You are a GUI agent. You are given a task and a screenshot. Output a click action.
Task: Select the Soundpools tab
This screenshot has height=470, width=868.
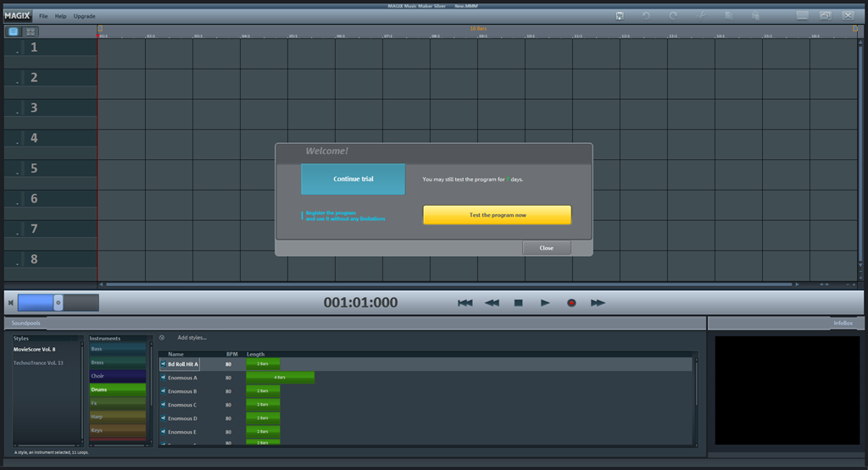pos(25,323)
